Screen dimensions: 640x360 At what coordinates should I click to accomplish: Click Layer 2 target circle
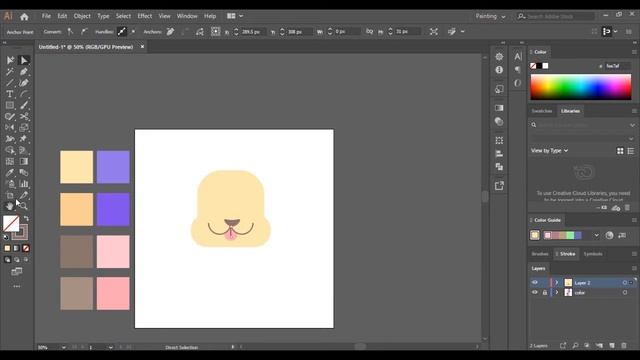click(x=624, y=282)
